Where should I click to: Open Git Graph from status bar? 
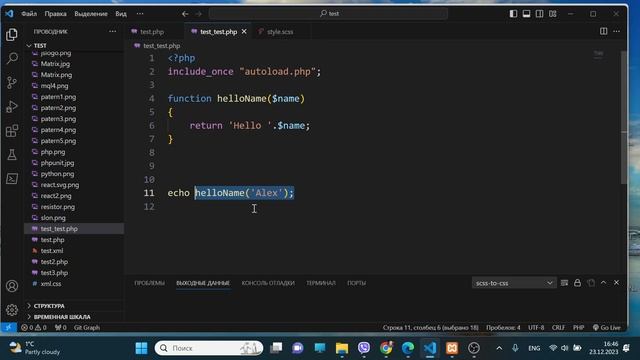click(87, 327)
